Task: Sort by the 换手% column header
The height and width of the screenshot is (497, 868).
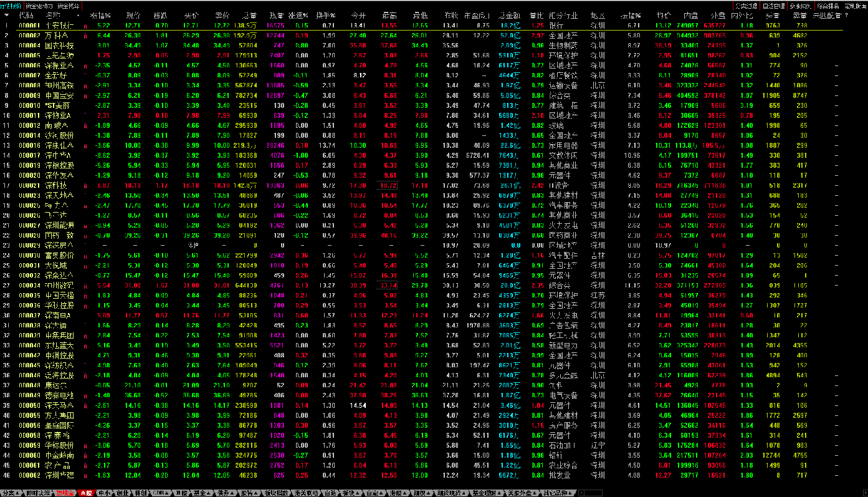Action: coord(326,15)
